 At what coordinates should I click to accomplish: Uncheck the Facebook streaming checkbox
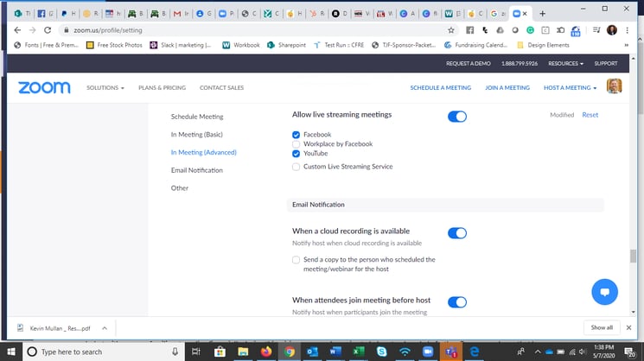pyautogui.click(x=296, y=135)
